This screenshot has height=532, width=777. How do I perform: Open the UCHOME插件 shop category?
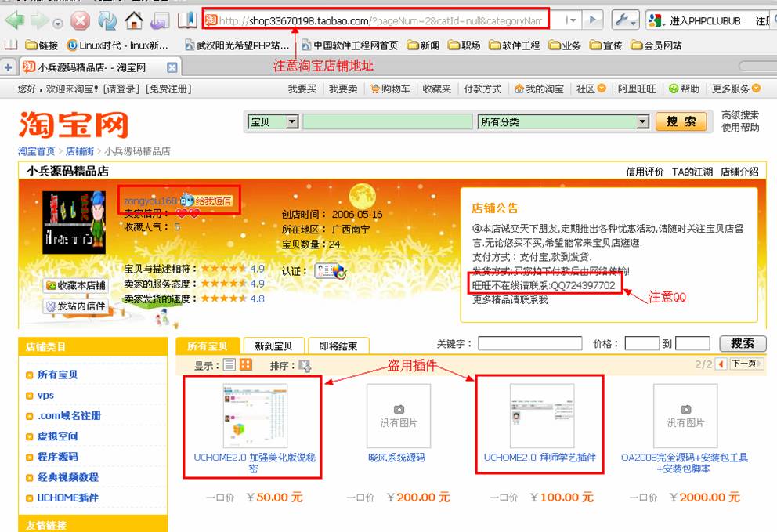click(x=67, y=498)
